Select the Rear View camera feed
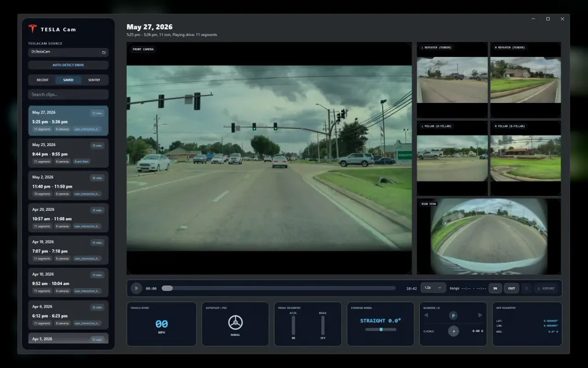588x368 pixels. pyautogui.click(x=489, y=236)
